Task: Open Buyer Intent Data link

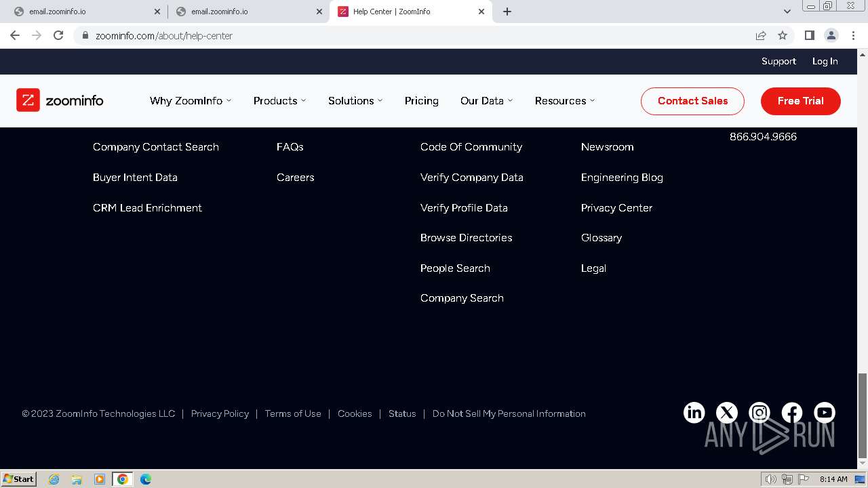Action: point(135,178)
